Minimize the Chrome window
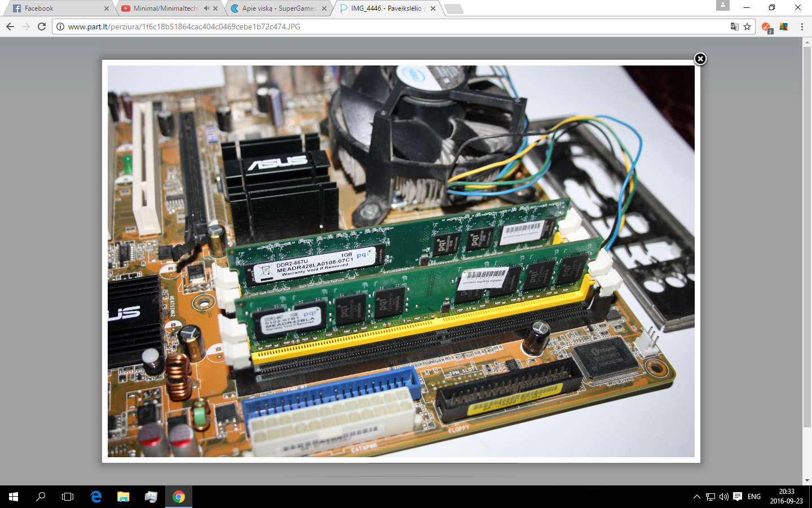 747,7
